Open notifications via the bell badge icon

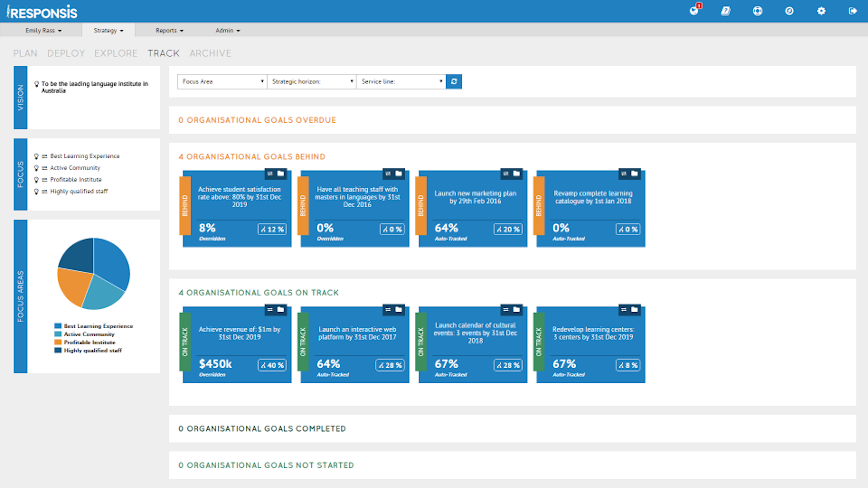pos(694,11)
